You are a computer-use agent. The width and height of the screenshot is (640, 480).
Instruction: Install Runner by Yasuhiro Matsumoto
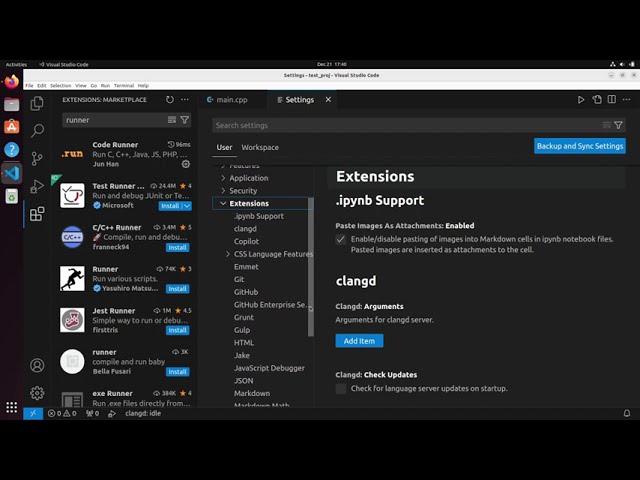tap(177, 289)
